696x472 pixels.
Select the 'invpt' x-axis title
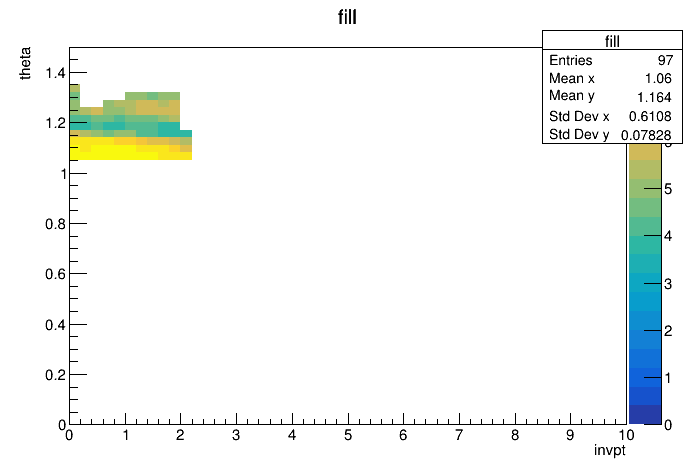pyautogui.click(x=609, y=450)
